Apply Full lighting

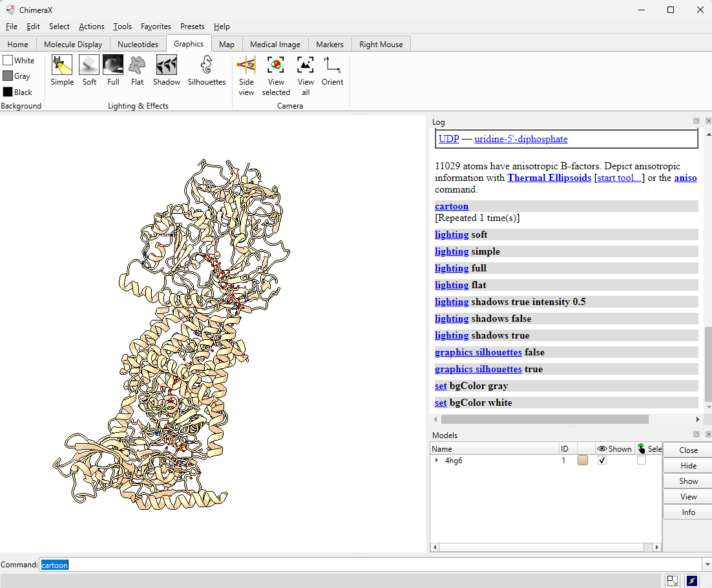coord(113,70)
